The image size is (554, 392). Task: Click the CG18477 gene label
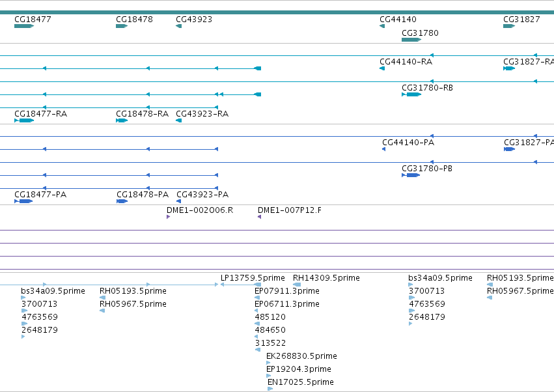pyautogui.click(x=33, y=19)
